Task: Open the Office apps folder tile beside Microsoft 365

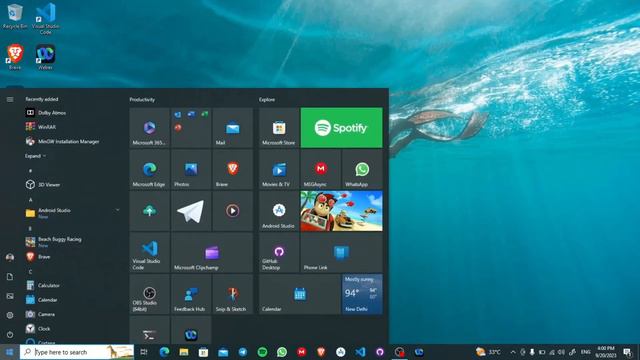Action: [191, 128]
